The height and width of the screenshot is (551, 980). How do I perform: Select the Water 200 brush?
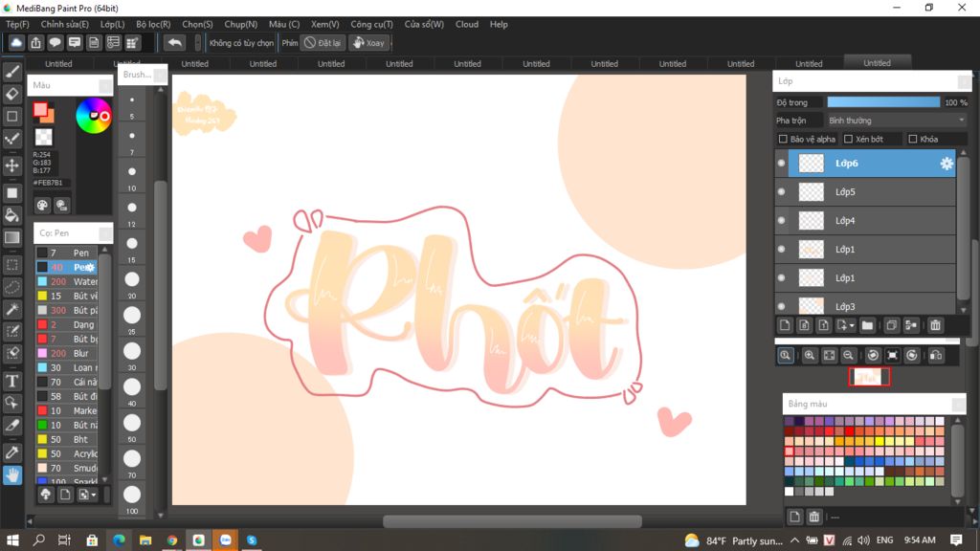pyautogui.click(x=67, y=282)
